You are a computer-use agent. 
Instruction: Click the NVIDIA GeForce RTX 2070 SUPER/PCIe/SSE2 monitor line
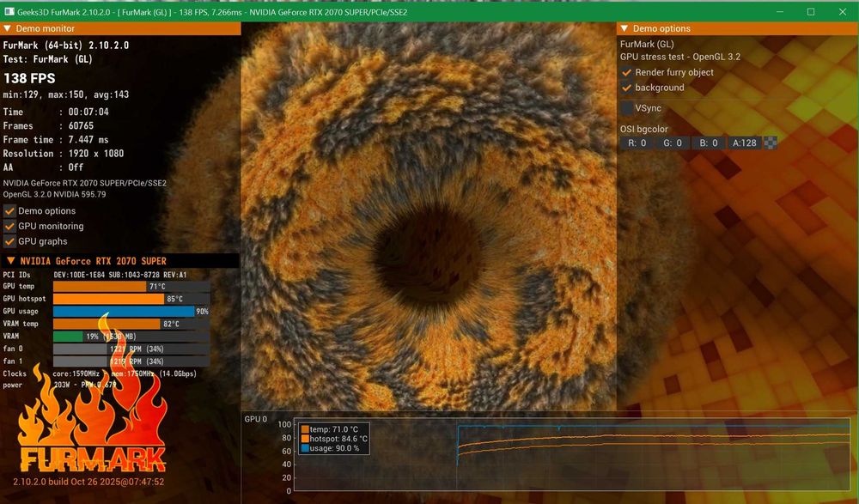click(85, 183)
